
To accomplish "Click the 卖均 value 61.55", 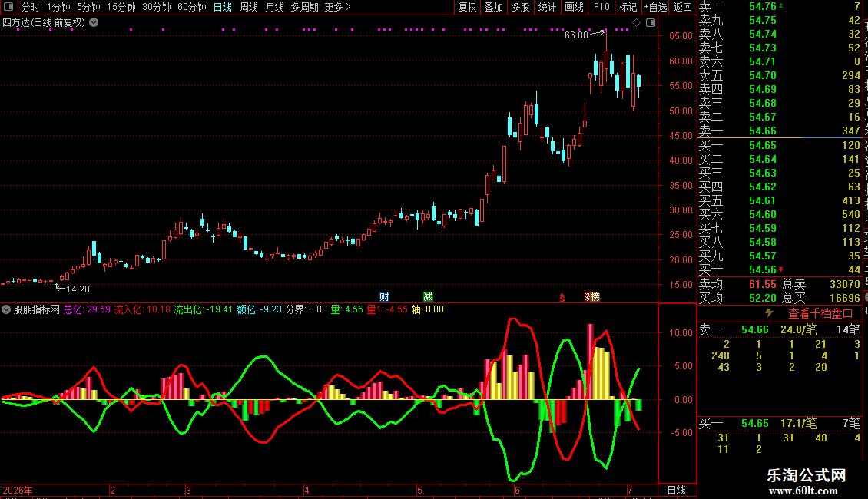I will 762,284.
